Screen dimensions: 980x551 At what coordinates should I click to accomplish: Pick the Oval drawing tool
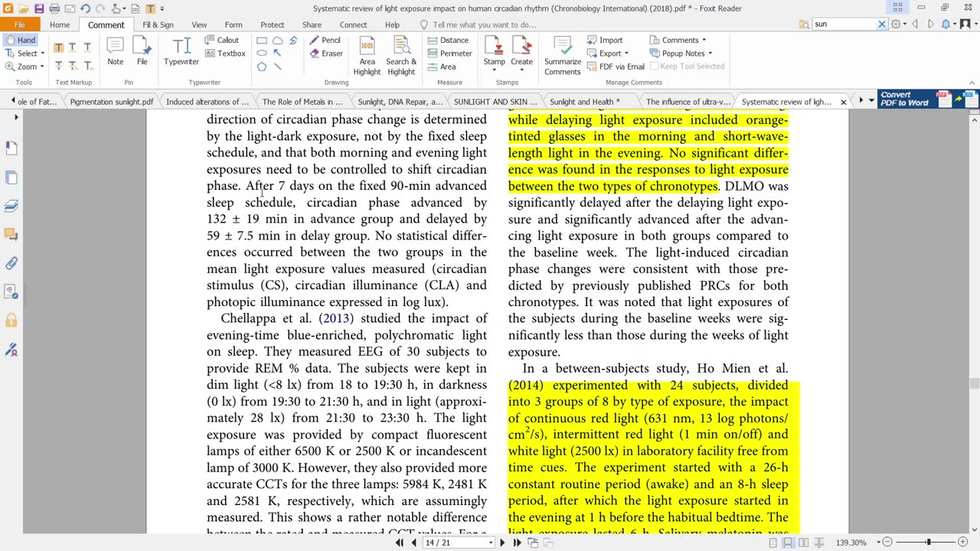[x=262, y=54]
